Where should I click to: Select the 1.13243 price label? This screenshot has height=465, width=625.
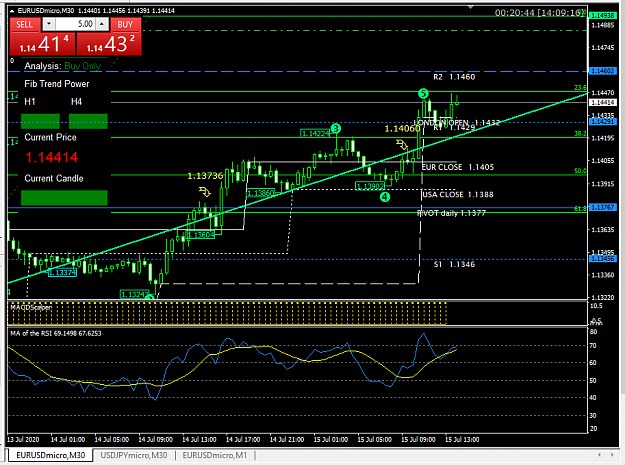click(x=134, y=294)
